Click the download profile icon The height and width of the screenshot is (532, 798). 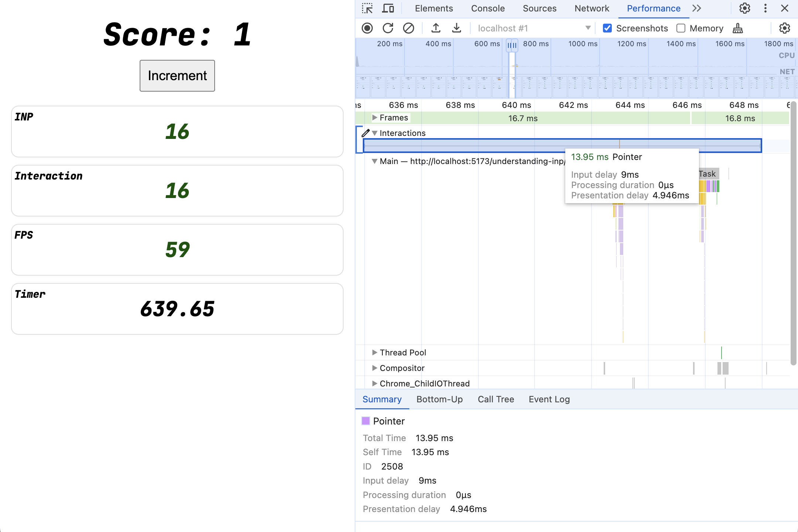(457, 28)
